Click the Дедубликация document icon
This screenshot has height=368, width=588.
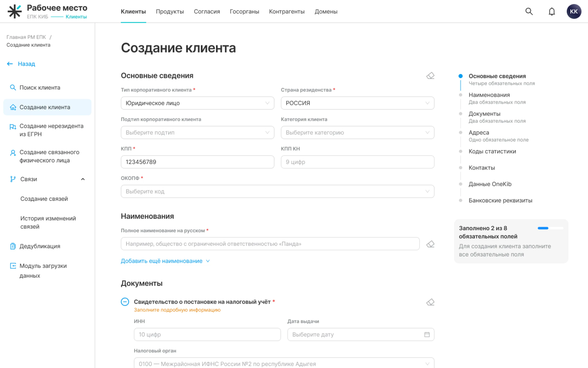pos(13,246)
